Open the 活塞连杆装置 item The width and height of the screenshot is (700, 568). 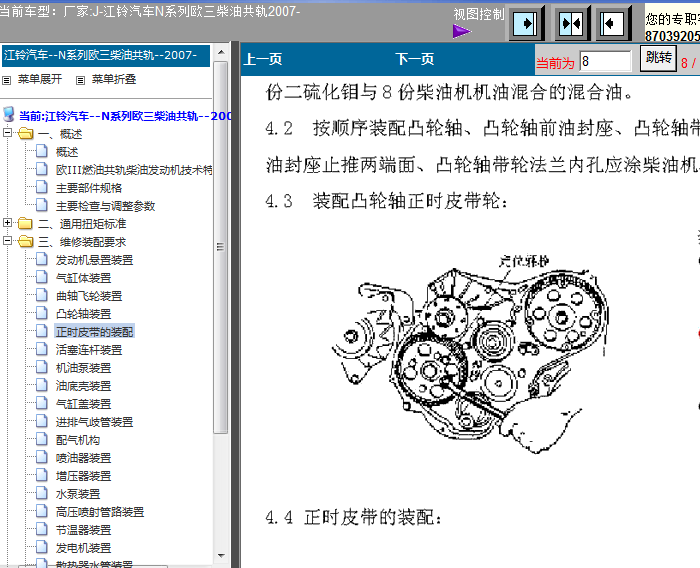pyautogui.click(x=89, y=350)
